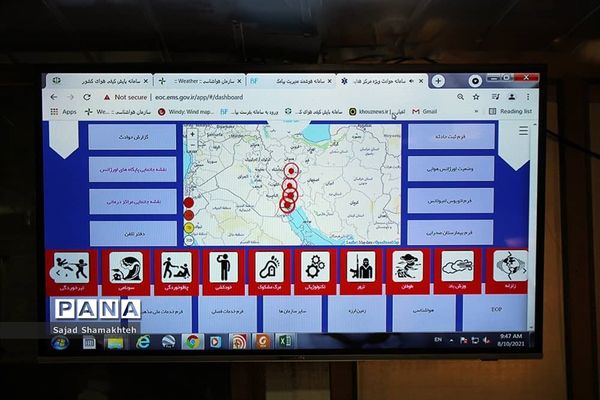Switch to the Weather organization tab

pyautogui.click(x=200, y=81)
